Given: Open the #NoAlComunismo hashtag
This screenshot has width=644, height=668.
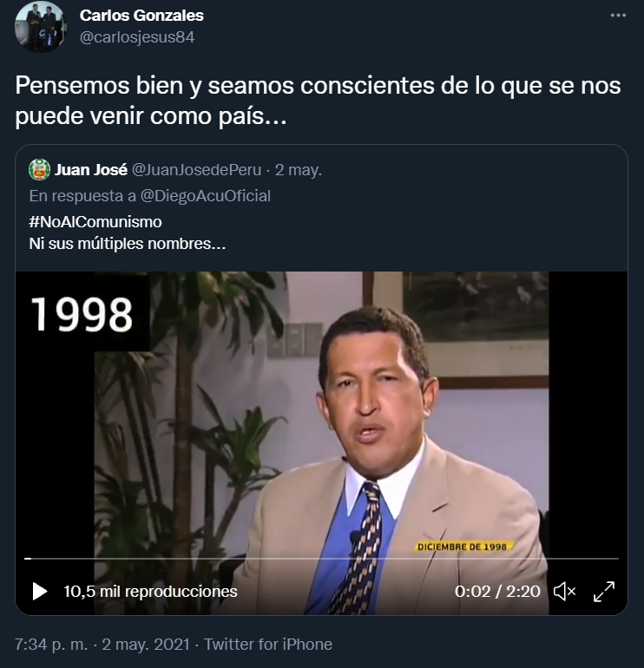Looking at the screenshot, I should click(95, 222).
